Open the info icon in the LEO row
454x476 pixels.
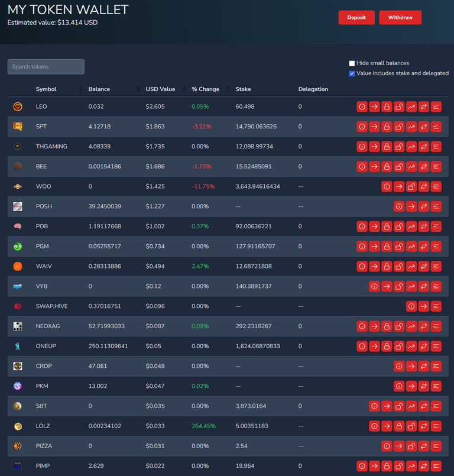pyautogui.click(x=362, y=106)
